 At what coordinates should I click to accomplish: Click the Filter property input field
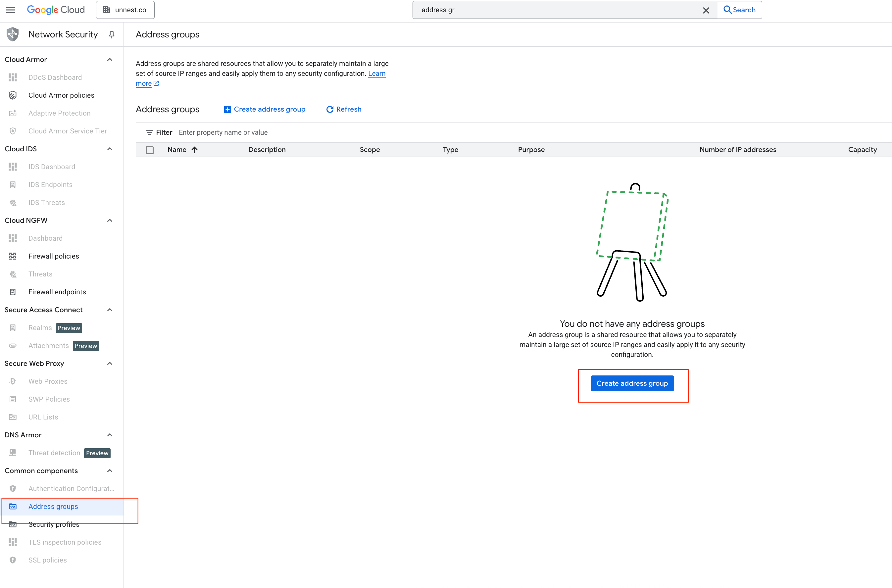click(223, 132)
